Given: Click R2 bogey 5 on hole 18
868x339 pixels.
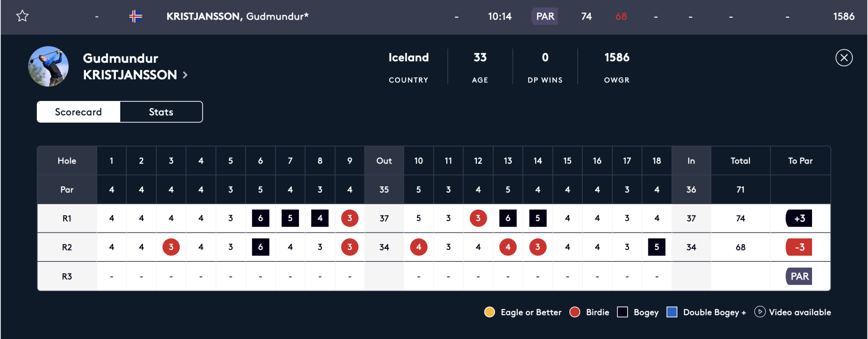Looking at the screenshot, I should 656,247.
